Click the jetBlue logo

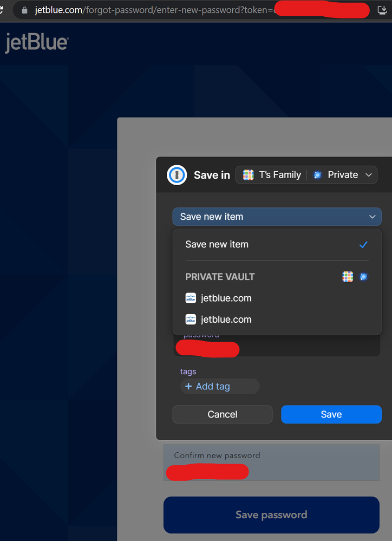[x=37, y=43]
